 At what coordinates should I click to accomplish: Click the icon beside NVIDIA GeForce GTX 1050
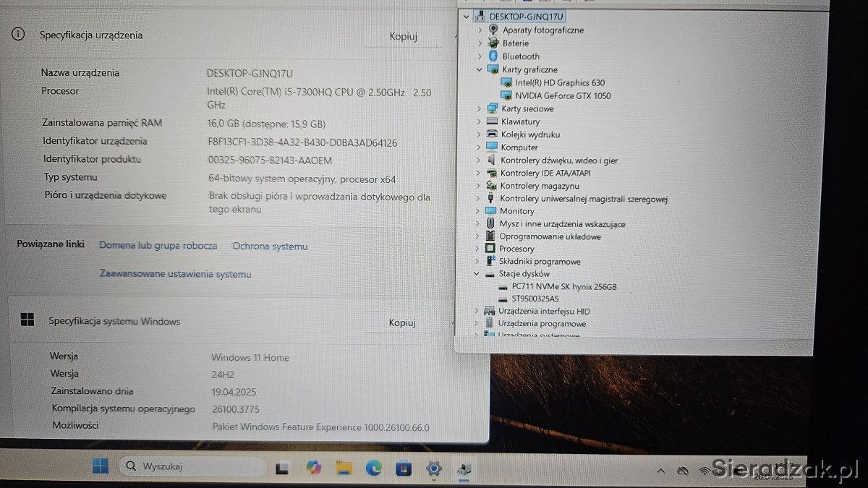coord(506,95)
